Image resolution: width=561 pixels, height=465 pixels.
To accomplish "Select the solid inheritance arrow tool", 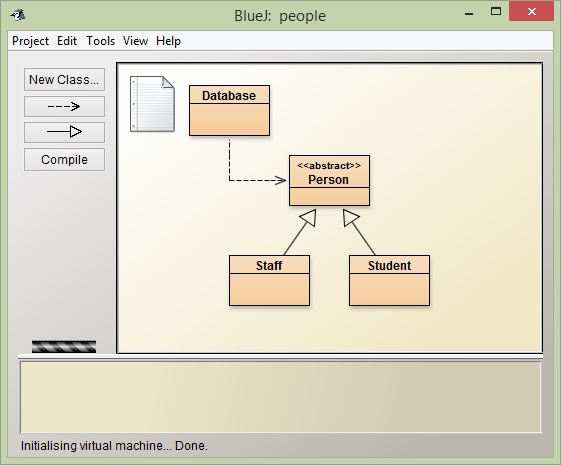I will pos(64,132).
